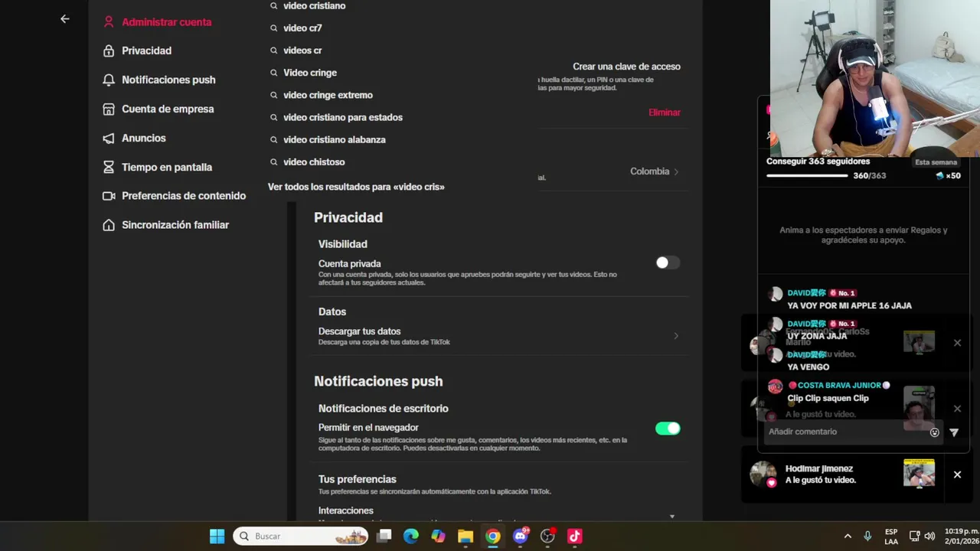Open File Explorer from the taskbar

(465, 536)
